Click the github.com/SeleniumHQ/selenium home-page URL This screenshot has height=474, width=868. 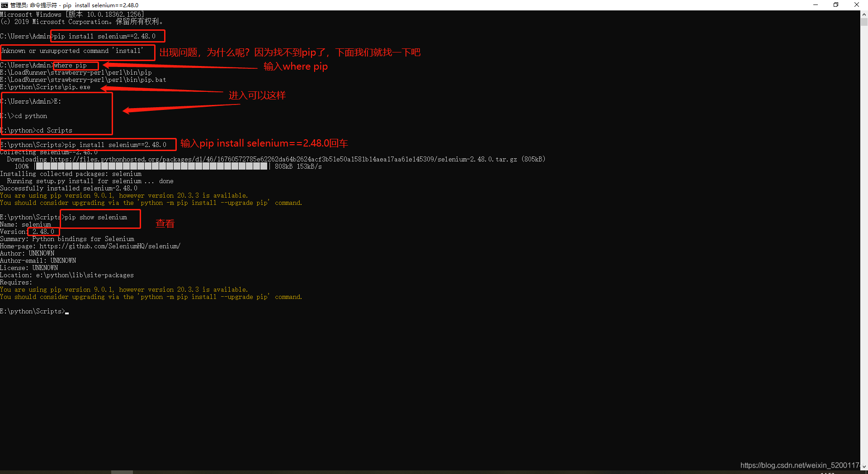110,246
